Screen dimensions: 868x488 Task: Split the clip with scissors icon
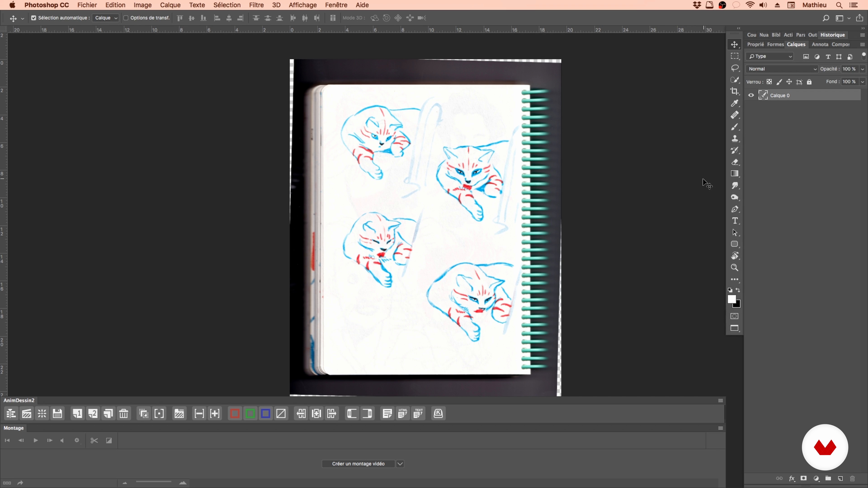tap(94, 441)
